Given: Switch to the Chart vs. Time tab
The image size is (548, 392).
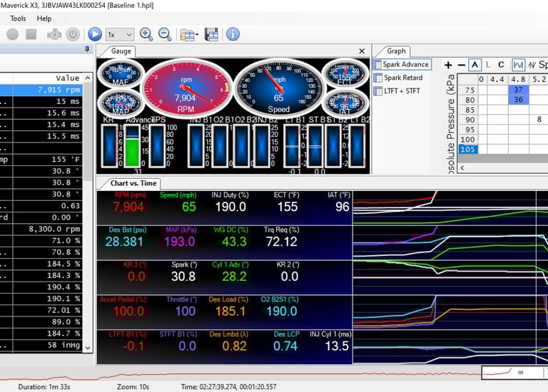Looking at the screenshot, I should point(133,183).
